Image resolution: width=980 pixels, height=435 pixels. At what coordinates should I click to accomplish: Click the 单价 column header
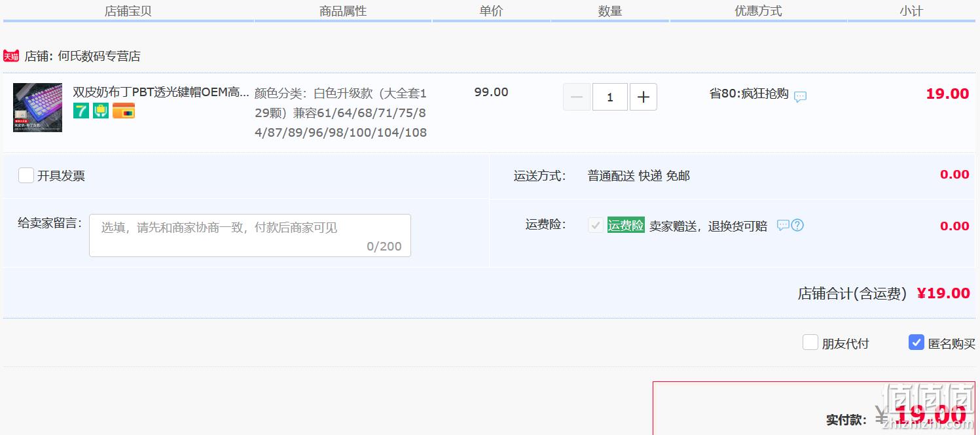click(491, 11)
